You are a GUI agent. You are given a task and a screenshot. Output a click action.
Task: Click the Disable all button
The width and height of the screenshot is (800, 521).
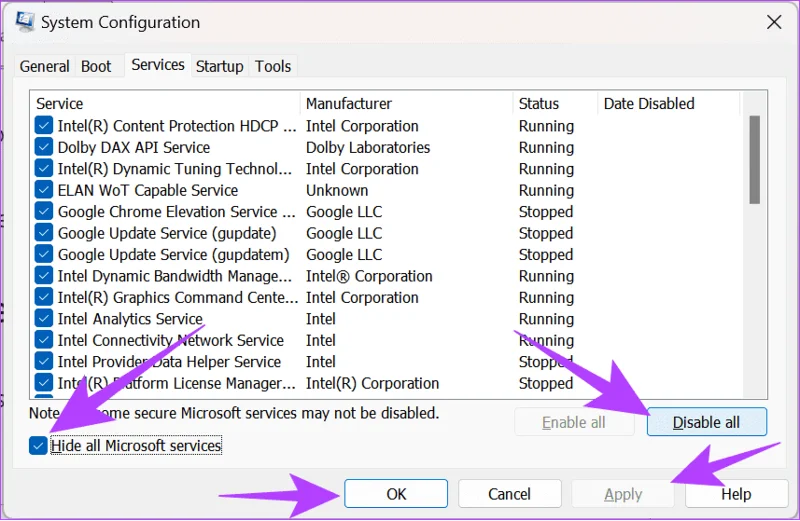[707, 422]
